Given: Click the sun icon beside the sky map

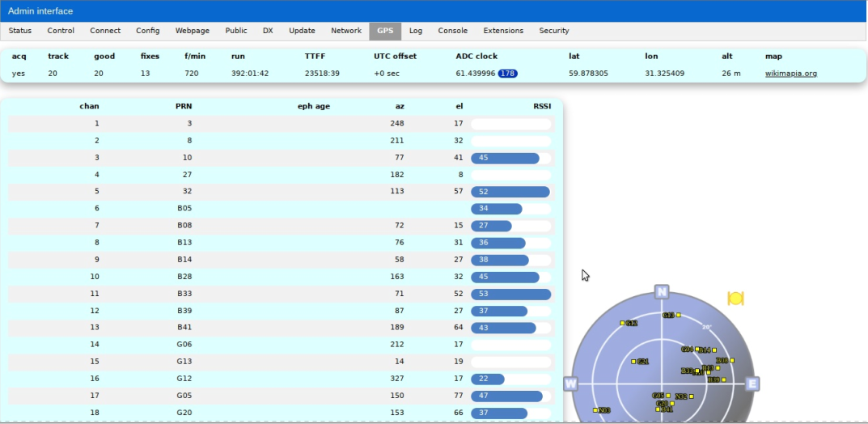Looking at the screenshot, I should pos(735,299).
